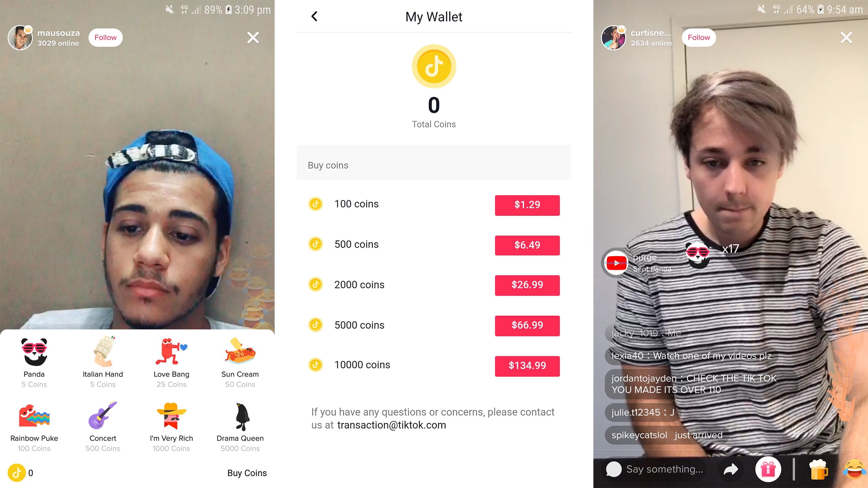Tap $134.99 to purchase 10000 coins
The width and height of the screenshot is (868, 488).
(x=527, y=365)
